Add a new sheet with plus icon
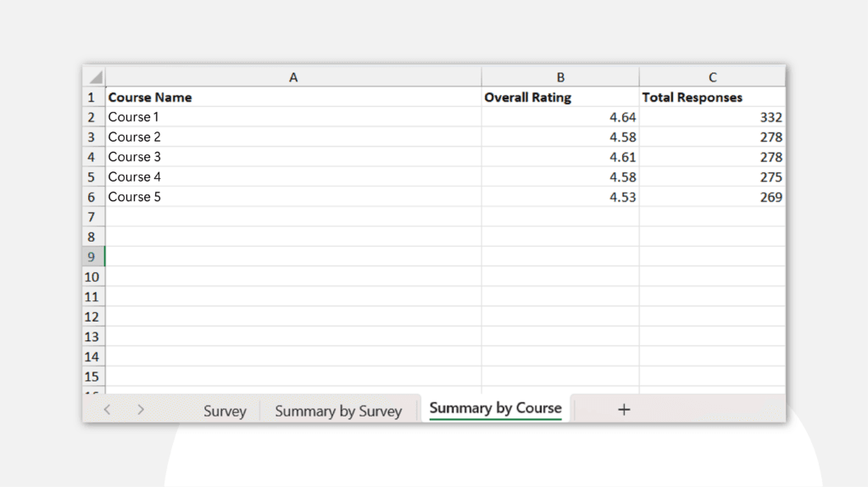 [624, 410]
